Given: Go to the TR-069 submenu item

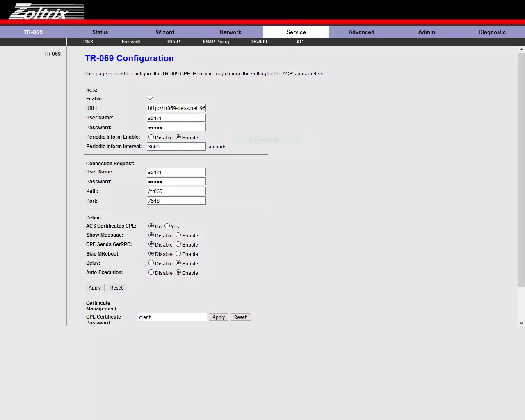Looking at the screenshot, I should pyautogui.click(x=259, y=42).
